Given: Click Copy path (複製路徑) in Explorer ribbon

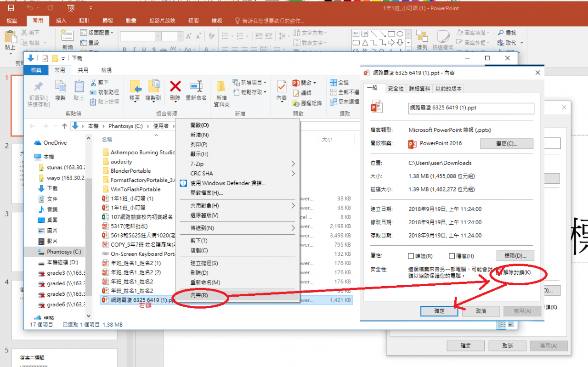Looking at the screenshot, I should 105,92.
